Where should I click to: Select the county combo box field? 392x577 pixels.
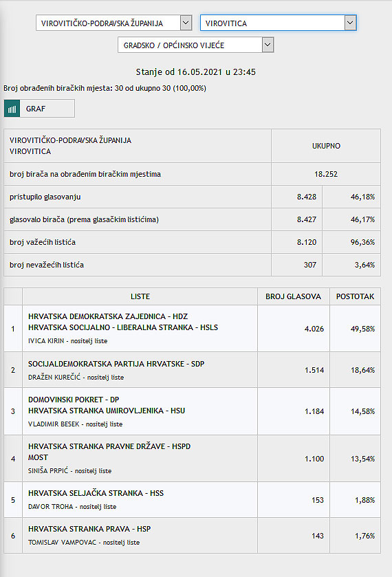point(113,23)
